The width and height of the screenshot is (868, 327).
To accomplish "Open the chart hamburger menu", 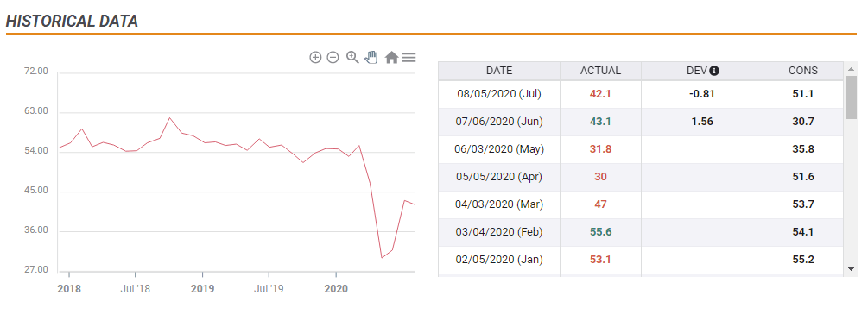I will 409,57.
